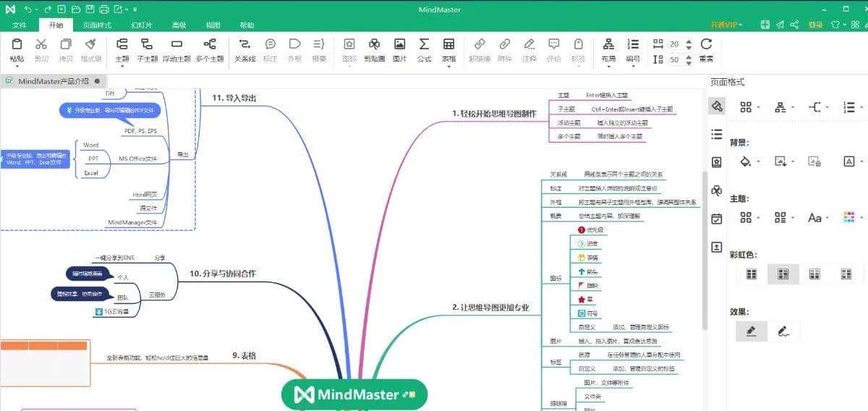
Task: Insert a 浮动主题 (Floating topic)
Action: click(x=176, y=50)
